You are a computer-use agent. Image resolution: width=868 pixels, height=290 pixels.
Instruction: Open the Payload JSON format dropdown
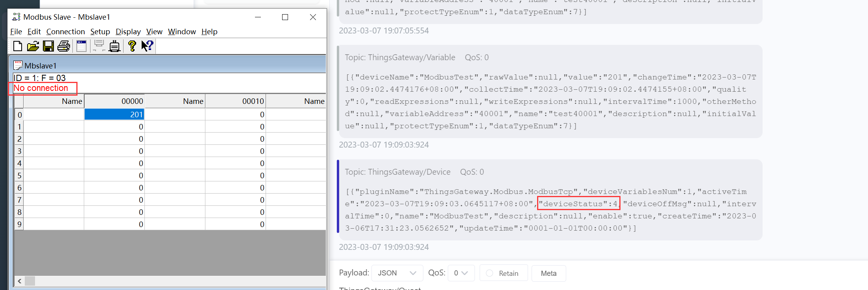tap(397, 273)
